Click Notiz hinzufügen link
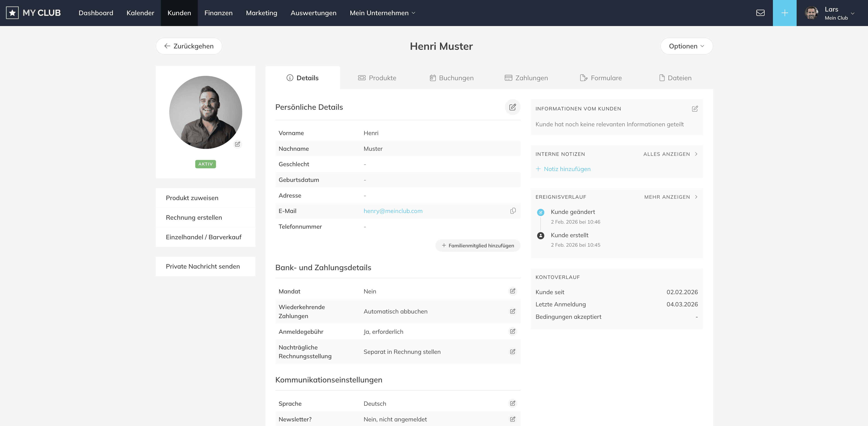 (x=567, y=169)
